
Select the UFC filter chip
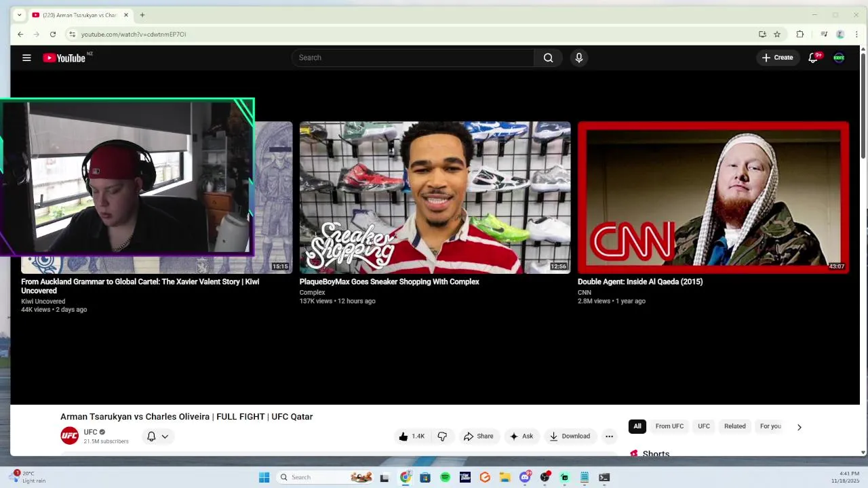pyautogui.click(x=704, y=426)
